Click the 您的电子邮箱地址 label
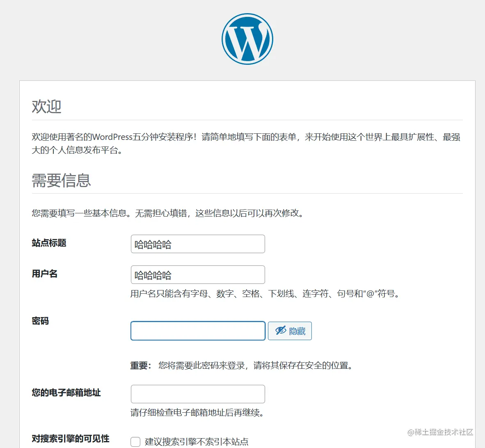The image size is (485, 448). [66, 393]
